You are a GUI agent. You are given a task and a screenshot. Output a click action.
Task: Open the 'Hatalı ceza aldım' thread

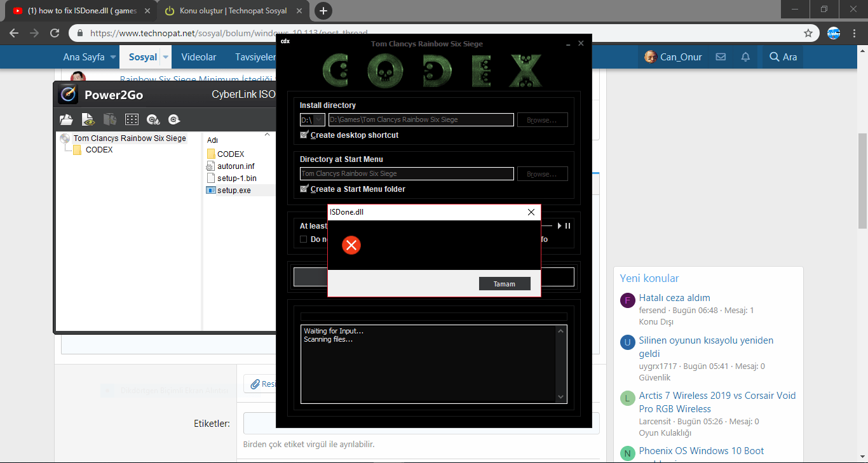click(x=675, y=298)
